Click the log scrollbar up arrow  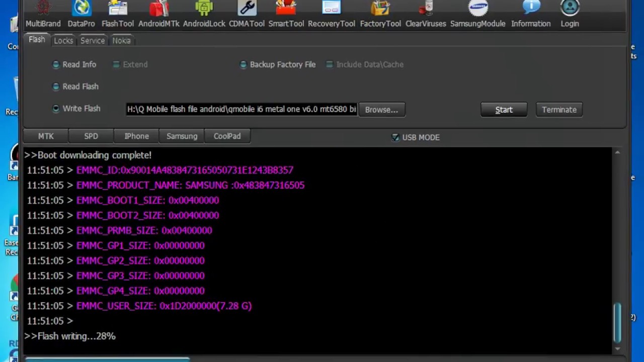(617, 152)
